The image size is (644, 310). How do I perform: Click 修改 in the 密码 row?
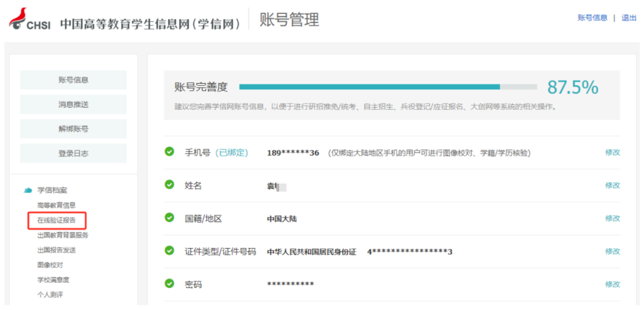pyautogui.click(x=612, y=284)
